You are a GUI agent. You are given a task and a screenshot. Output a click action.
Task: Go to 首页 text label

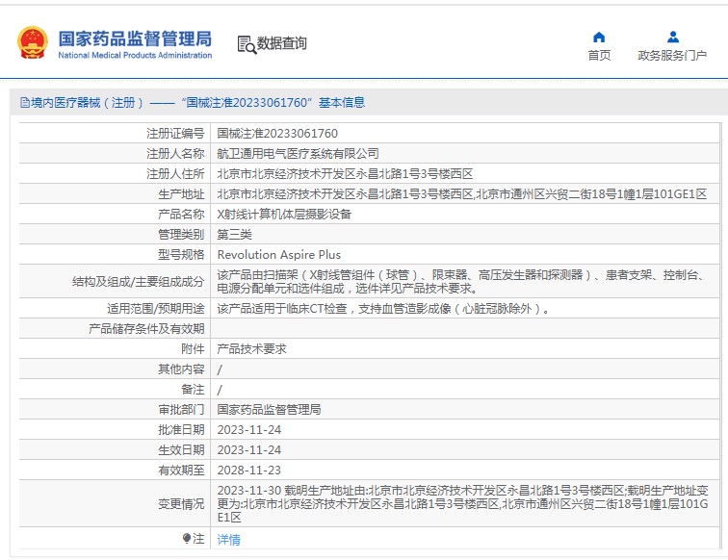(x=599, y=56)
